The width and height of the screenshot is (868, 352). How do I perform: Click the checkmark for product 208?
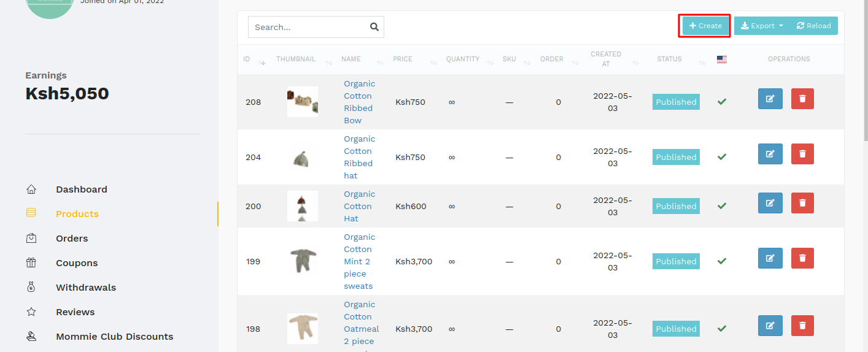tap(722, 102)
